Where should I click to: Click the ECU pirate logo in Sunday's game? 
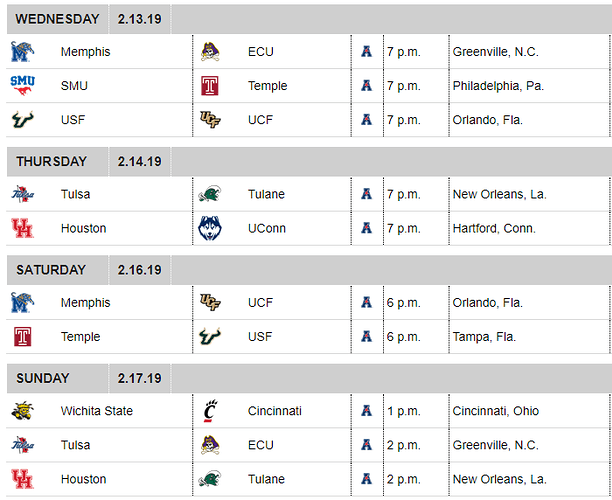[x=210, y=445]
